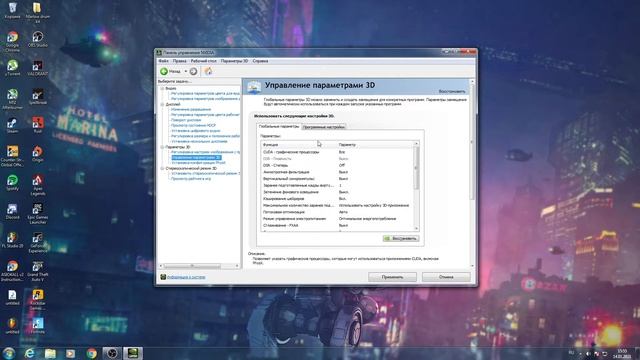Click the Применить button
640x360 pixels.
click(x=392, y=277)
